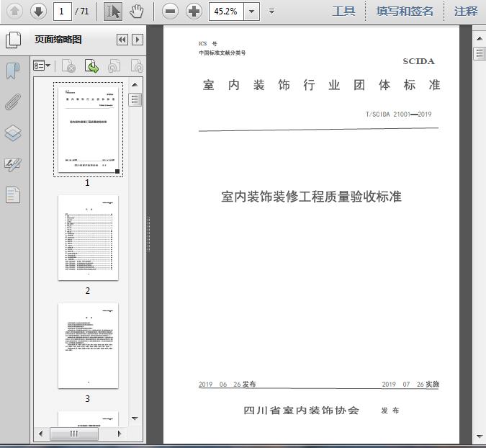Go to previous page with up arrow

pos(14,12)
